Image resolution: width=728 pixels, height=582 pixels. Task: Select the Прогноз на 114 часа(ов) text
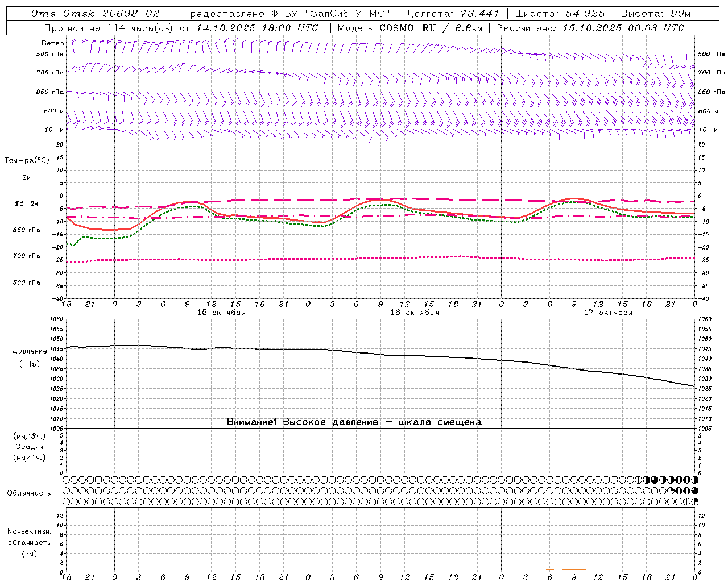pos(109,28)
